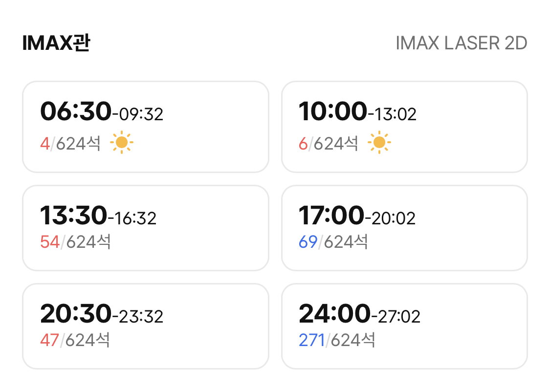Image resolution: width=550 pixels, height=392 pixels.
Task: Click the sun icon on 10:00 showtime
Action: pyautogui.click(x=379, y=142)
